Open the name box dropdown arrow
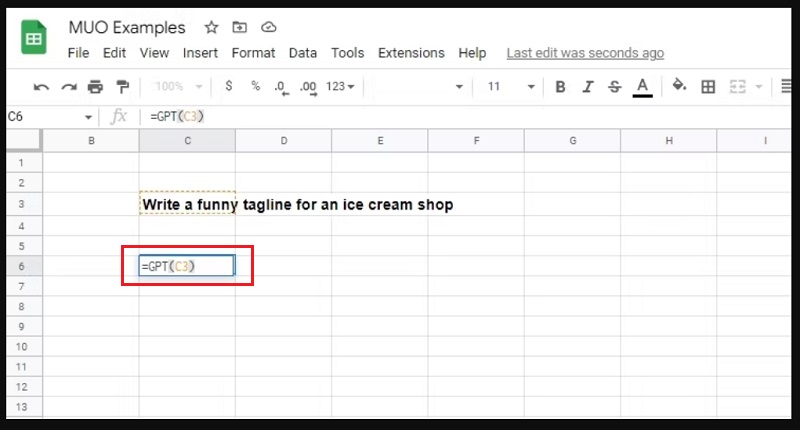The image size is (800, 430). [x=88, y=117]
